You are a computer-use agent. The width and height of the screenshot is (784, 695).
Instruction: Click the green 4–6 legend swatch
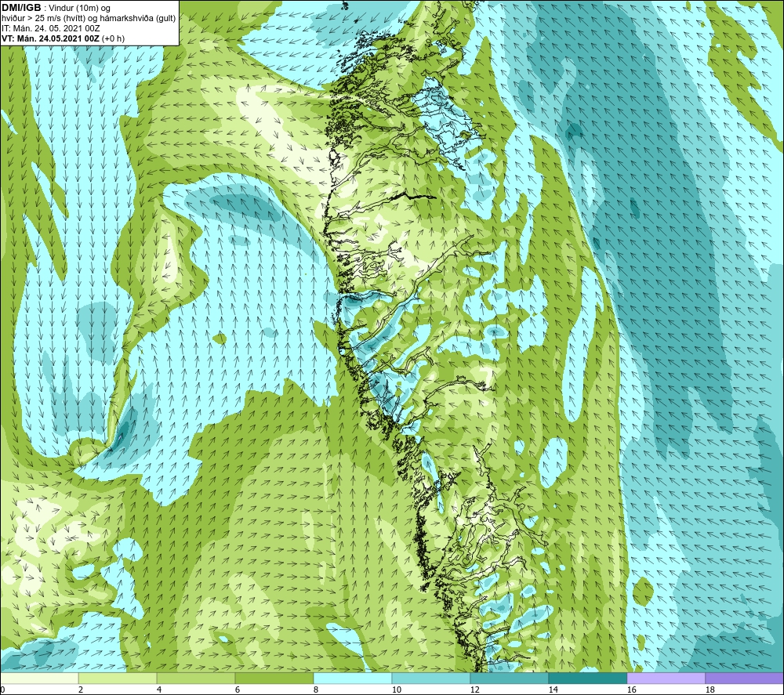pyautogui.click(x=196, y=678)
